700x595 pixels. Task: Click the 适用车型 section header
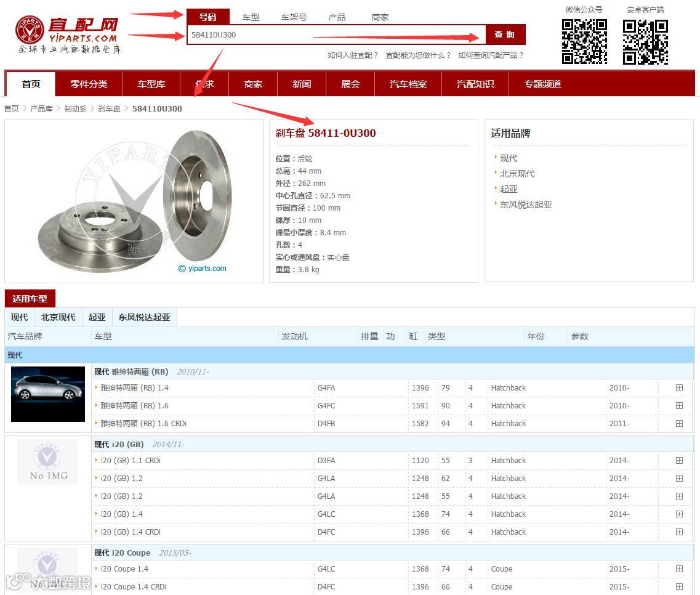pos(30,298)
